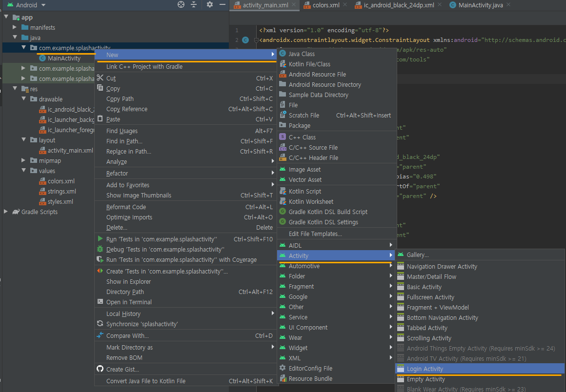Screen dimensions: 566x392
Task: Collapse the app module node
Action: tap(6, 17)
